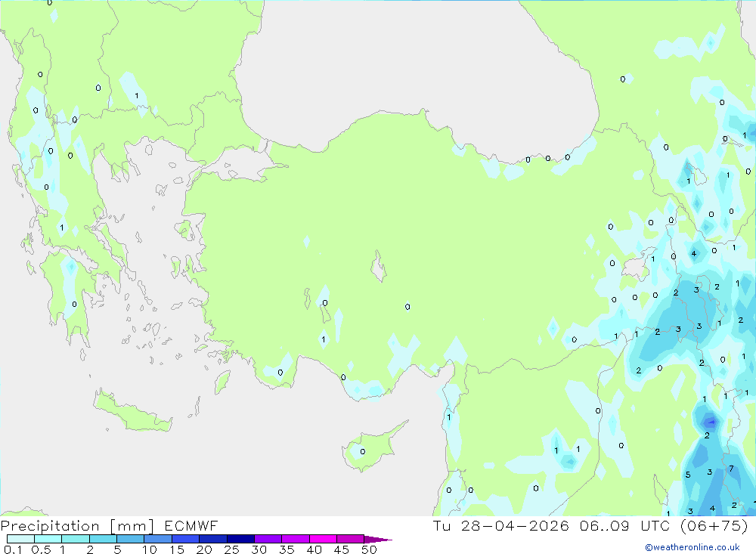Click the '0' value on Cyprus island

pyautogui.click(x=363, y=452)
